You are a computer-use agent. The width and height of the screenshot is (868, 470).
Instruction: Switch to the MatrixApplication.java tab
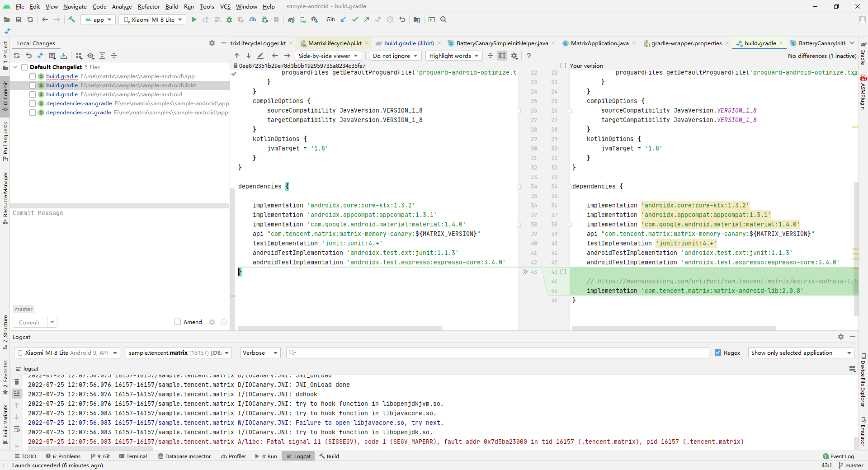pos(599,43)
